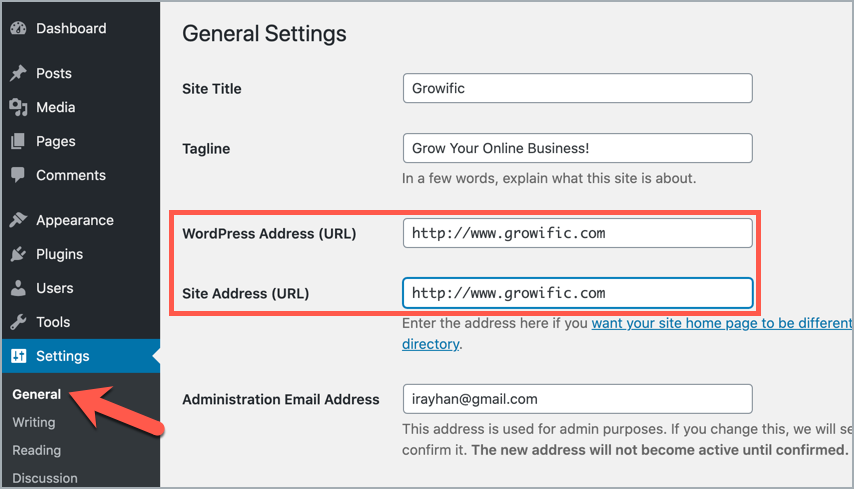Select General under Settings
Image resolution: width=854 pixels, height=489 pixels.
(x=36, y=394)
